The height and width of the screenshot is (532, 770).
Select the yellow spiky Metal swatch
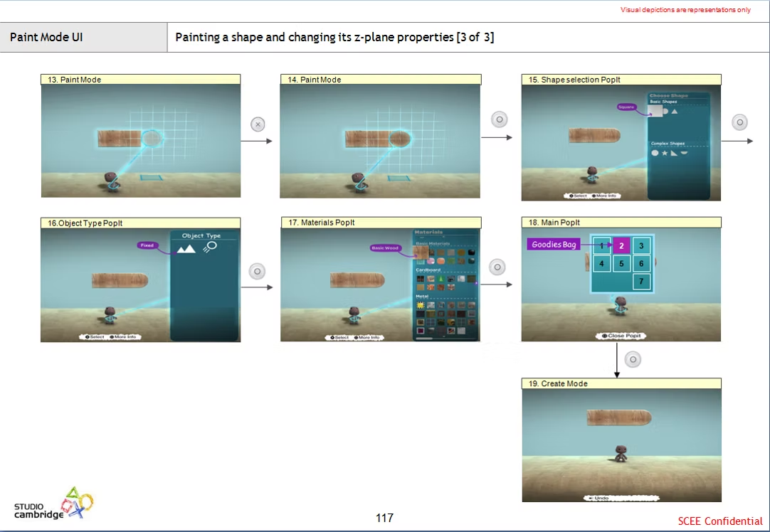(x=421, y=305)
